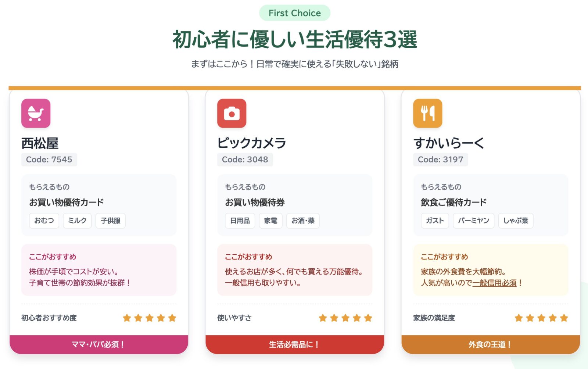Select the First Choice badge
Screen dimensions: 588x369
coord(294,13)
